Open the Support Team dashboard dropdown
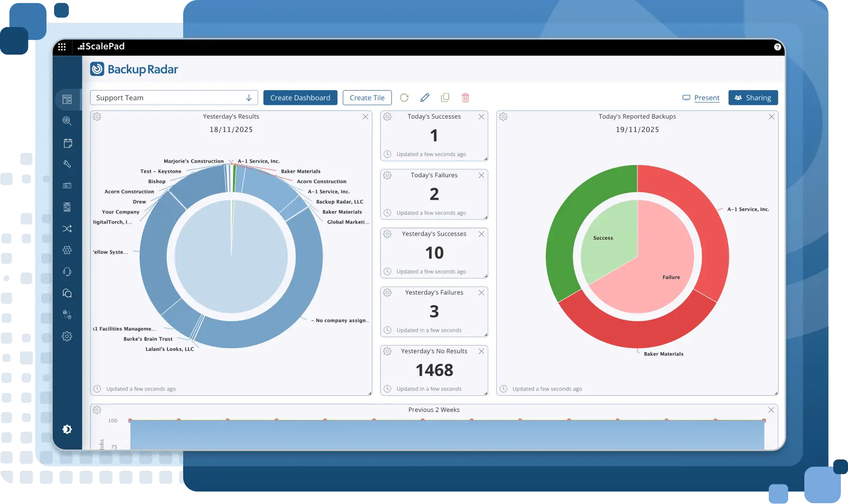The width and height of the screenshot is (848, 504). click(x=174, y=98)
